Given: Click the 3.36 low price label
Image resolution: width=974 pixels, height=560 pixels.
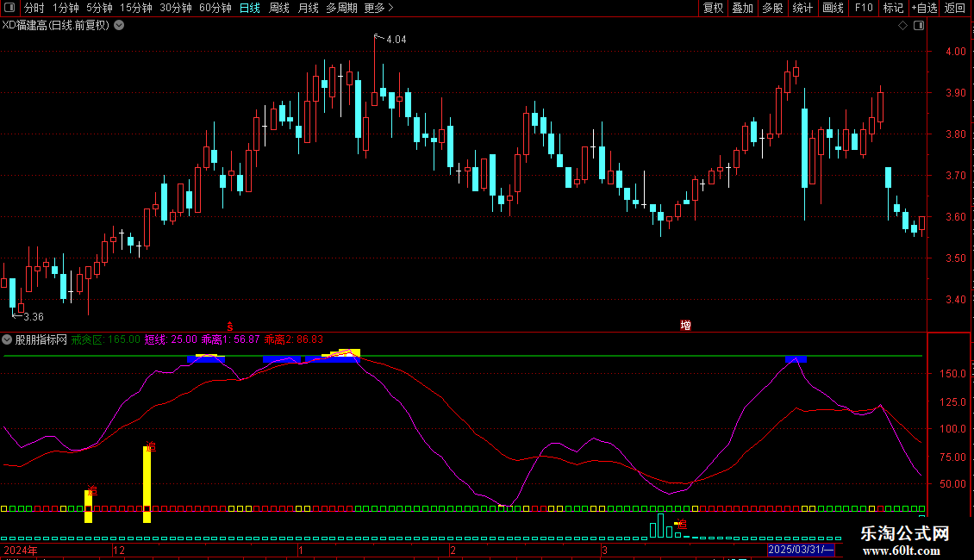Looking at the screenshot, I should pyautogui.click(x=34, y=317).
